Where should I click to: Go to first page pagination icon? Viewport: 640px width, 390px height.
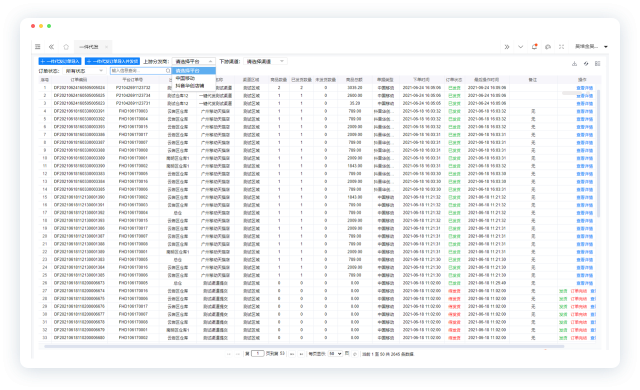[x=229, y=354]
